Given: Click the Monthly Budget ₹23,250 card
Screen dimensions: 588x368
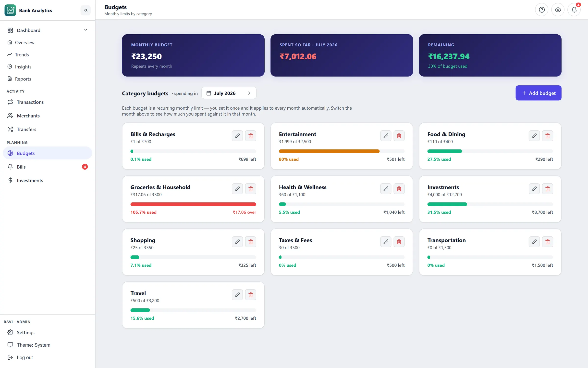Looking at the screenshot, I should 193,55.
